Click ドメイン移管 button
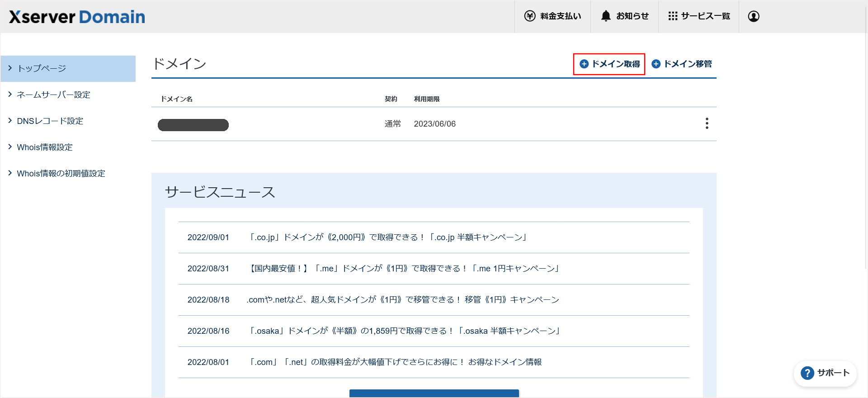868x398 pixels. [682, 64]
